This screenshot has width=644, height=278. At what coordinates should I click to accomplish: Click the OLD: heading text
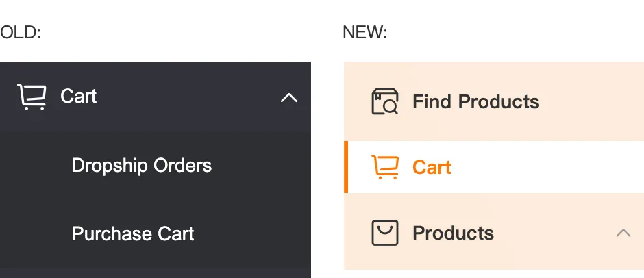tap(21, 32)
